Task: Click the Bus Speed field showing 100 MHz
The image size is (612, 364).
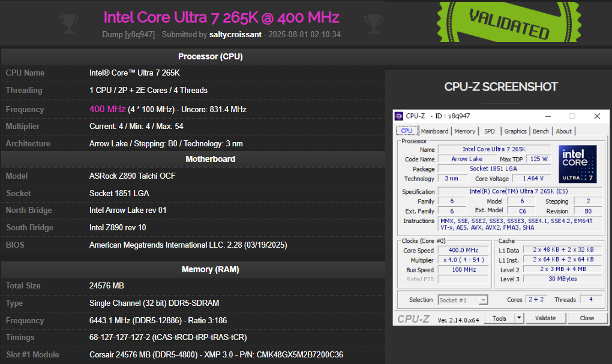Action: tap(463, 270)
